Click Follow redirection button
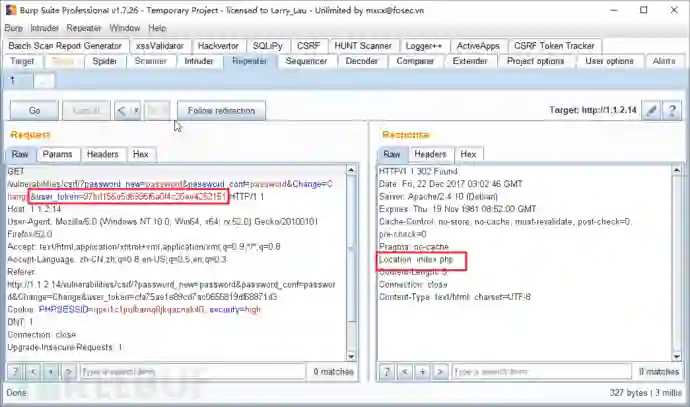The height and width of the screenshot is (407, 690). coord(221,110)
